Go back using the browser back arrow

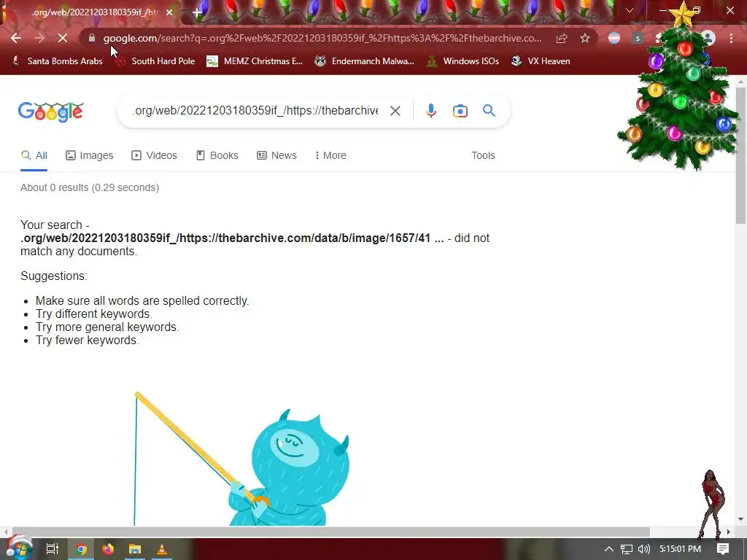pyautogui.click(x=16, y=38)
